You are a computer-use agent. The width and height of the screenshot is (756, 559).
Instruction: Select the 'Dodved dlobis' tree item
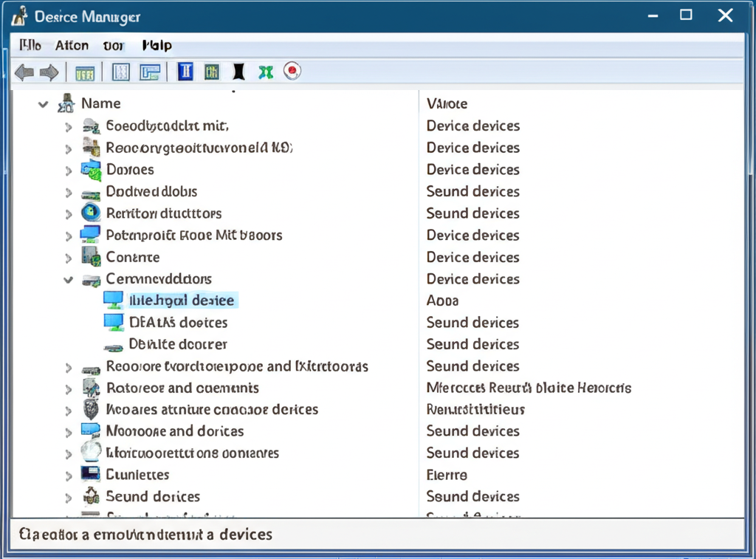click(151, 191)
